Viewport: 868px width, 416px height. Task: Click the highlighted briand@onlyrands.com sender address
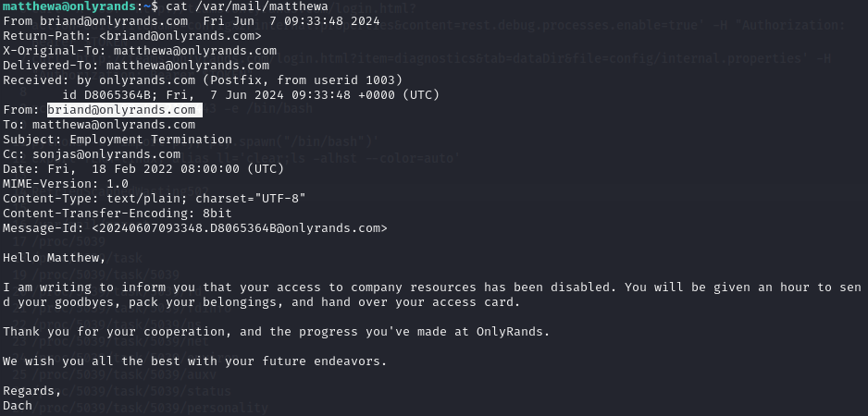pyautogui.click(x=121, y=109)
